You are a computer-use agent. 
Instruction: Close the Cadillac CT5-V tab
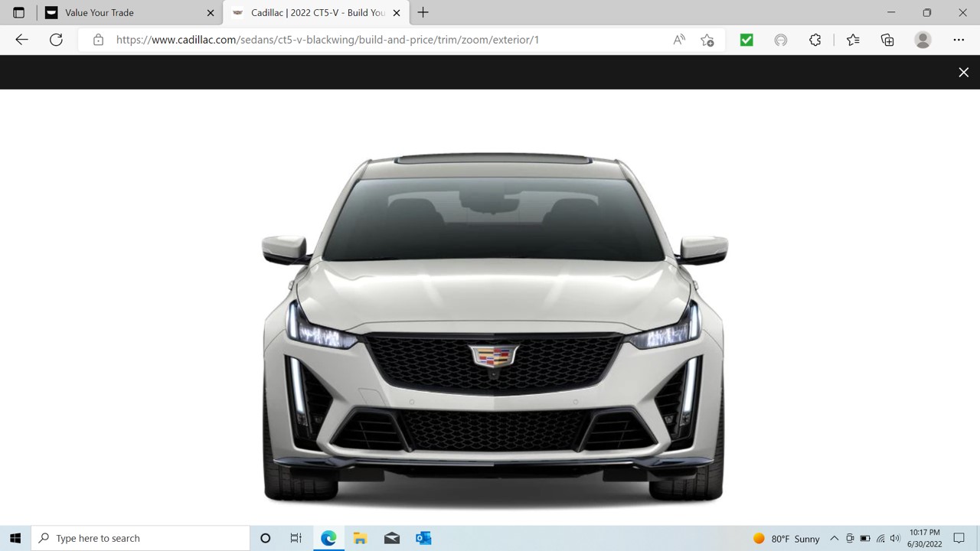397,13
